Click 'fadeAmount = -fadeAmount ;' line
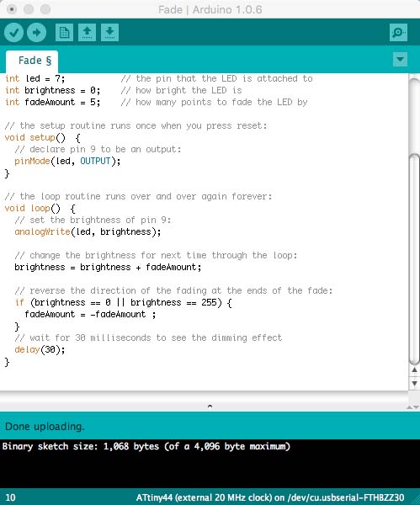Screen dimensions: 420x505 [90, 314]
